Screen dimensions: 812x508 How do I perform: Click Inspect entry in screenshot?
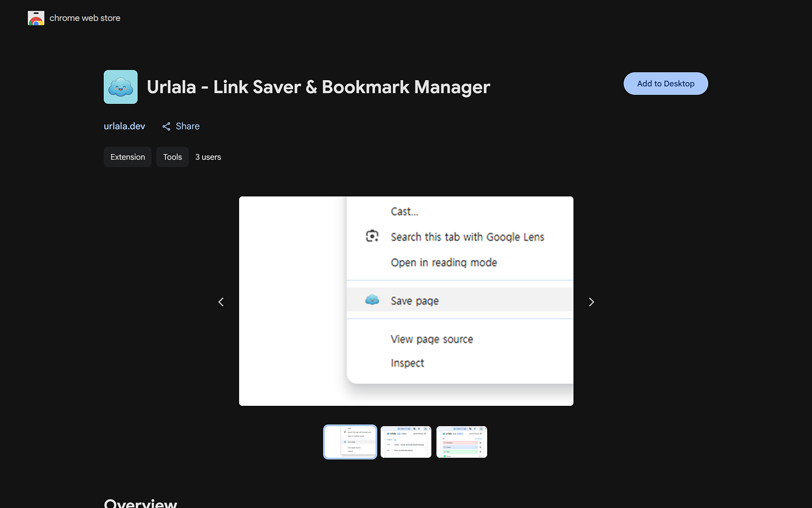[407, 363]
